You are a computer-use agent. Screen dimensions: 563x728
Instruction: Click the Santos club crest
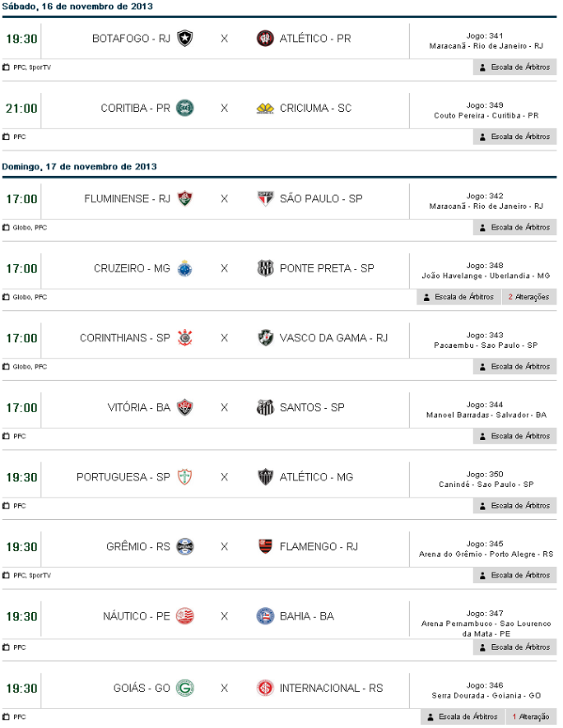[x=265, y=407]
